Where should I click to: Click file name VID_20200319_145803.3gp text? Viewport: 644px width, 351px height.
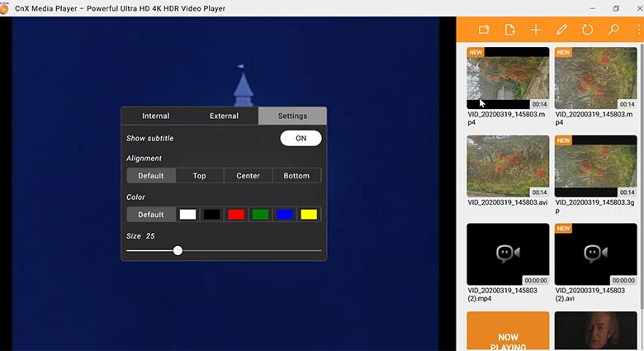(x=594, y=206)
